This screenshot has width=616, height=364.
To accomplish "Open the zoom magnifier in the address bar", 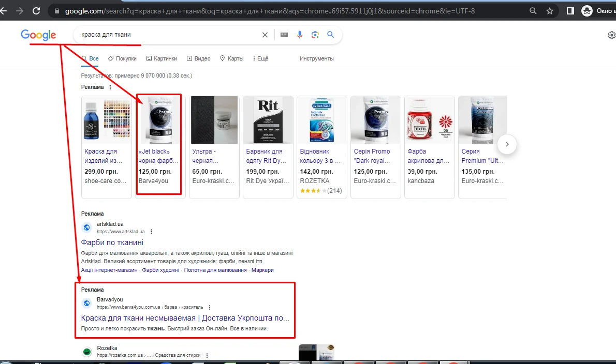I will coord(533,11).
